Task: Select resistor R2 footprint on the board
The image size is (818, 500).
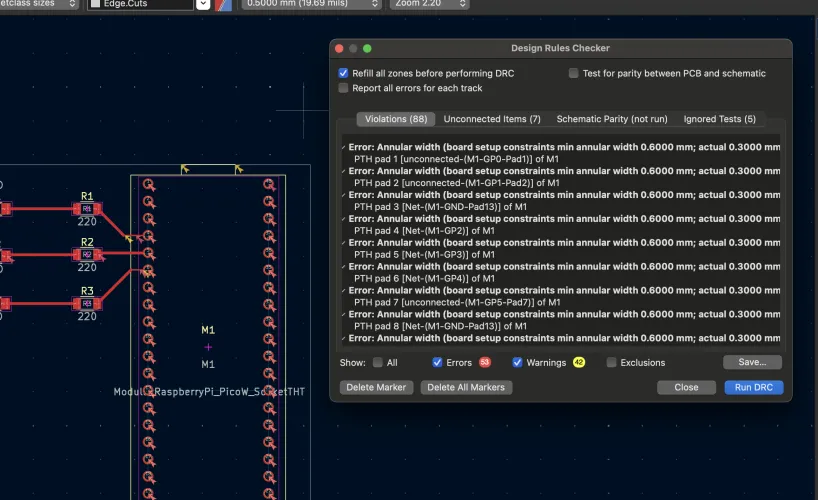Action: (87, 255)
